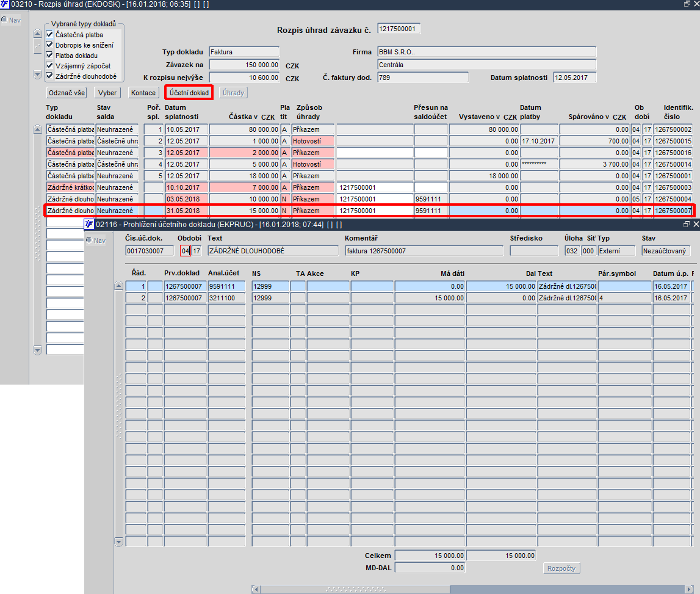
Task: Click the Stav field Nezaúčtovaný
Action: pos(666,251)
